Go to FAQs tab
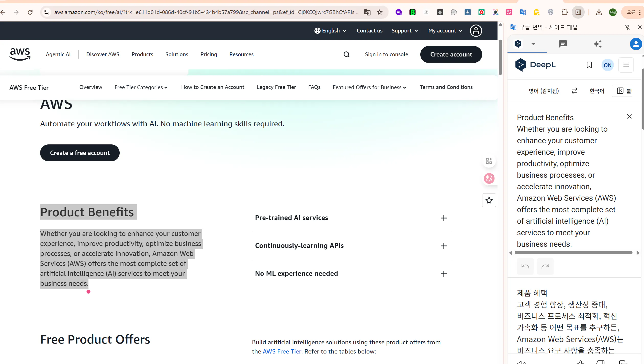This screenshot has width=644, height=364. pyautogui.click(x=314, y=87)
